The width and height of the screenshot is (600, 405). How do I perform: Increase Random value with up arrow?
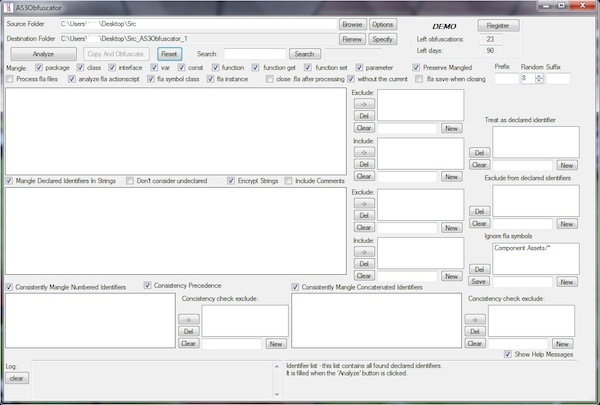(540, 76)
